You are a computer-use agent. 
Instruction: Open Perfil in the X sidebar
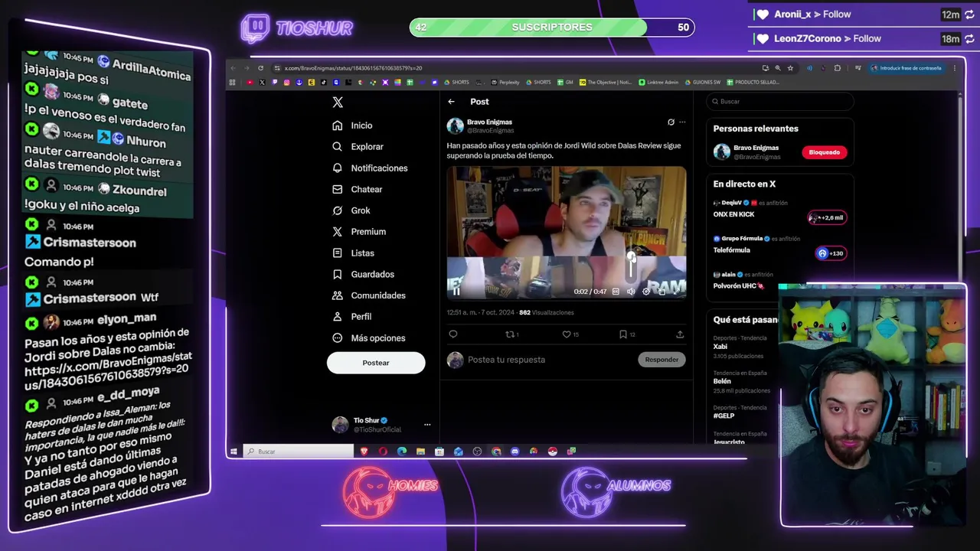351,316
